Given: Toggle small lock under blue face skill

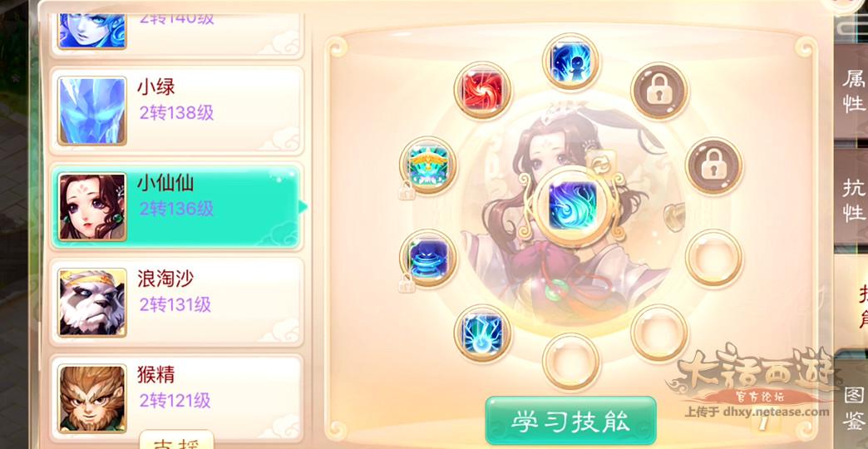Looking at the screenshot, I should 407,283.
